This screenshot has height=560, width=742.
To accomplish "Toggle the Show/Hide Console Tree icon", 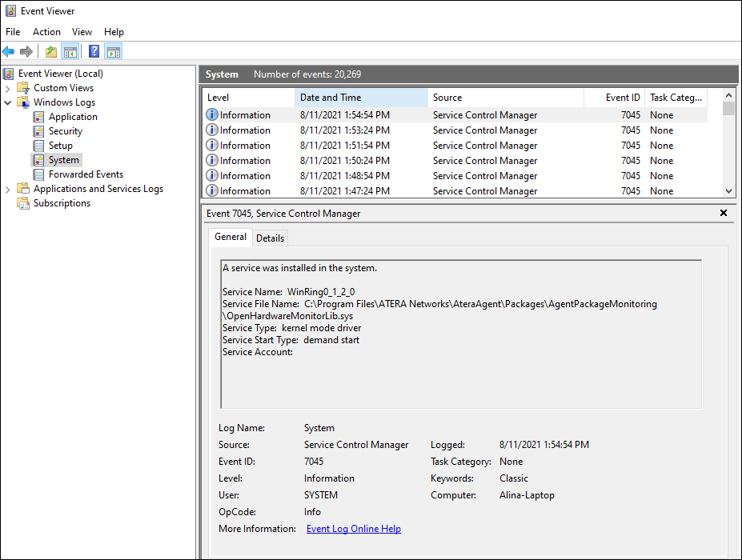I will (x=70, y=51).
